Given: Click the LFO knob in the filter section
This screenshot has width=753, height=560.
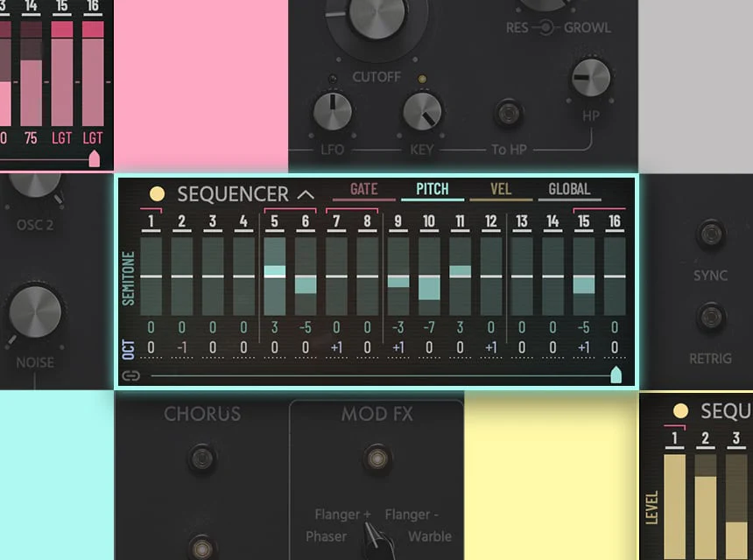Looking at the screenshot, I should (x=332, y=112).
